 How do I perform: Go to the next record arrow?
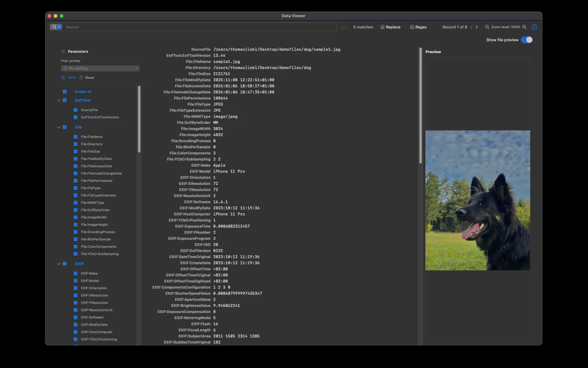click(x=477, y=27)
